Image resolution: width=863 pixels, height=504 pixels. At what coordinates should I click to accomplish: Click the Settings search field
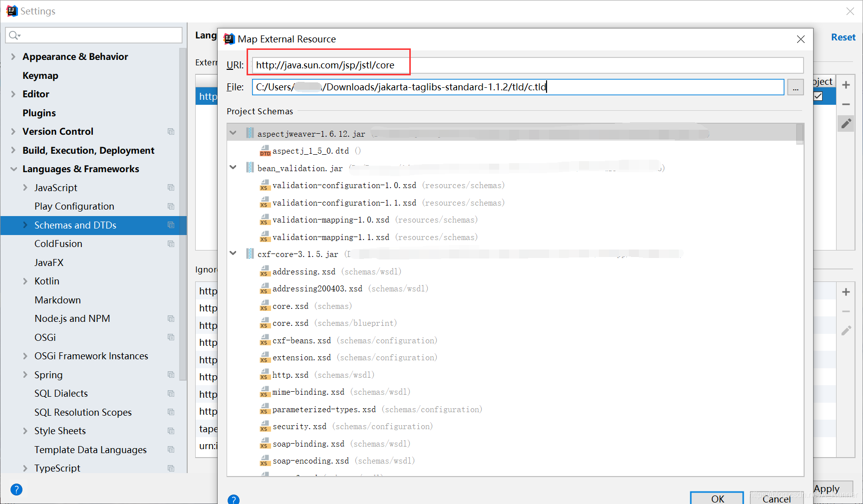coord(94,35)
